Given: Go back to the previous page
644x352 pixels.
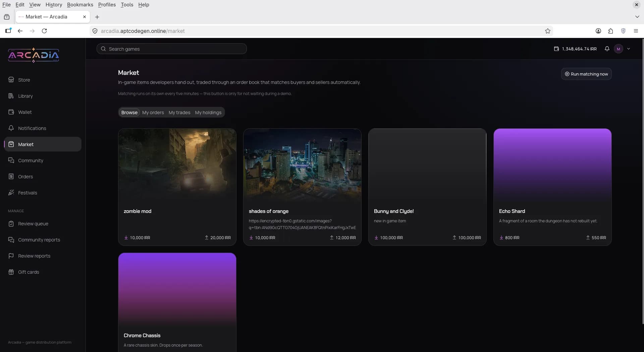Looking at the screenshot, I should coord(20,31).
